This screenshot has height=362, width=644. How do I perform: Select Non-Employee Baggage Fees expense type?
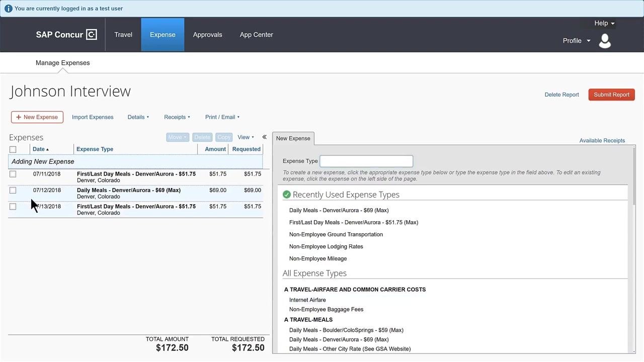[326, 310]
